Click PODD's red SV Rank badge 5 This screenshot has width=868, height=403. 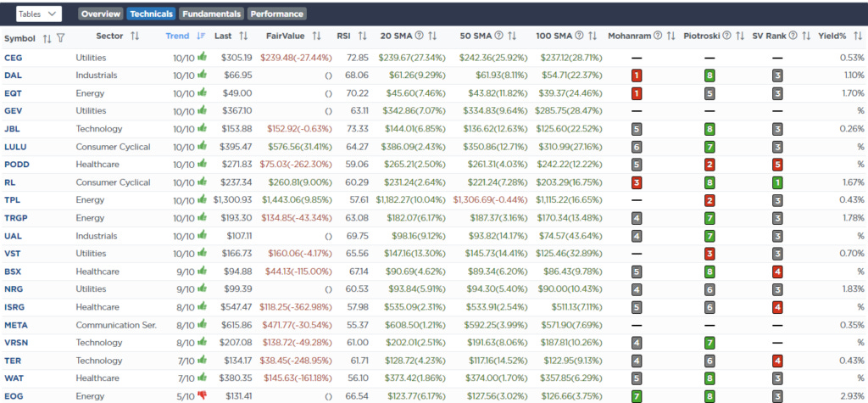778,165
